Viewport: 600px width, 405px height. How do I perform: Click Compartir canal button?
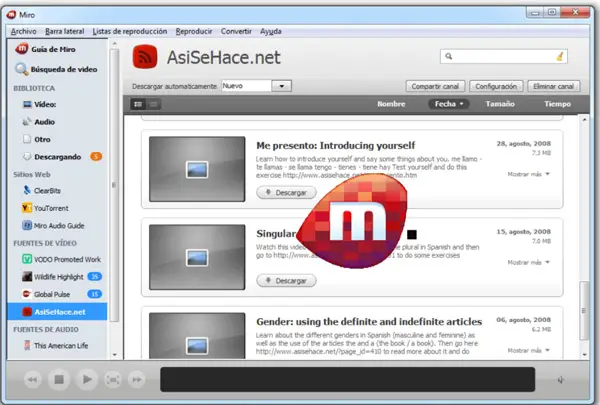435,86
